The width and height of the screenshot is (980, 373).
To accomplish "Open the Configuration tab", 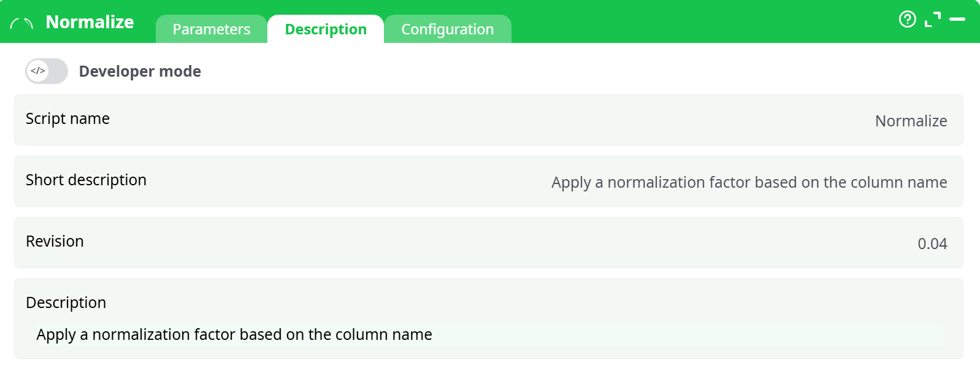I will click(x=447, y=29).
